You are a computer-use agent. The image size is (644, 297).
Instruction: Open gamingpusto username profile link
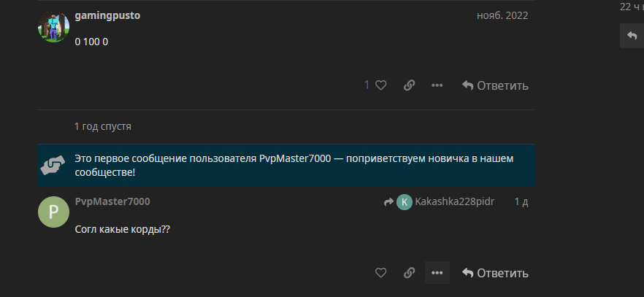(x=107, y=15)
